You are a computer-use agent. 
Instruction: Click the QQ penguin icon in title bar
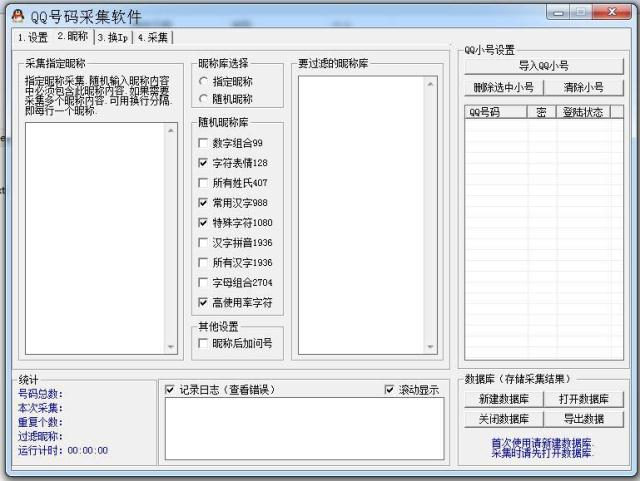17,16
